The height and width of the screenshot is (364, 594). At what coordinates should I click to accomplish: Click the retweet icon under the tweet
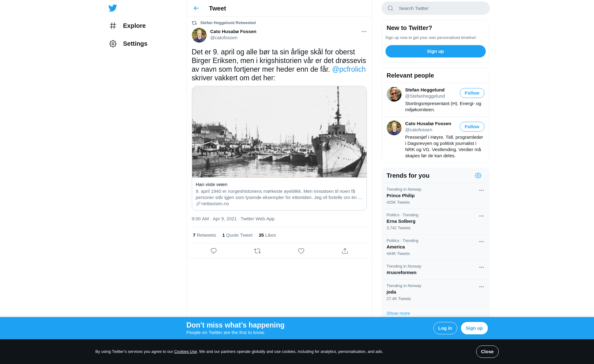[x=257, y=251]
